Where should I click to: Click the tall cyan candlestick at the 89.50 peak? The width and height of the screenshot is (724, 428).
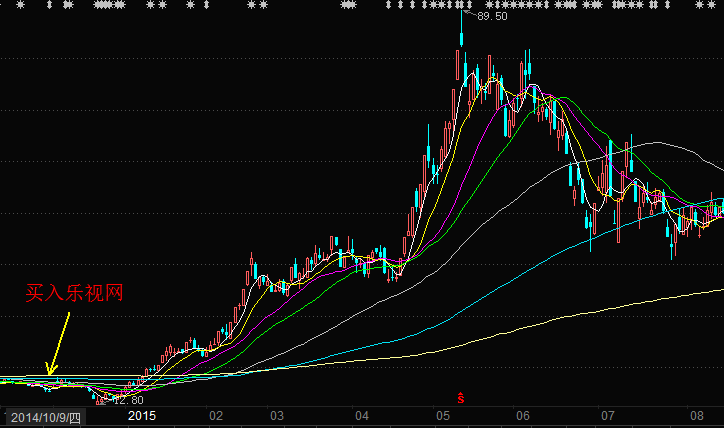click(461, 29)
